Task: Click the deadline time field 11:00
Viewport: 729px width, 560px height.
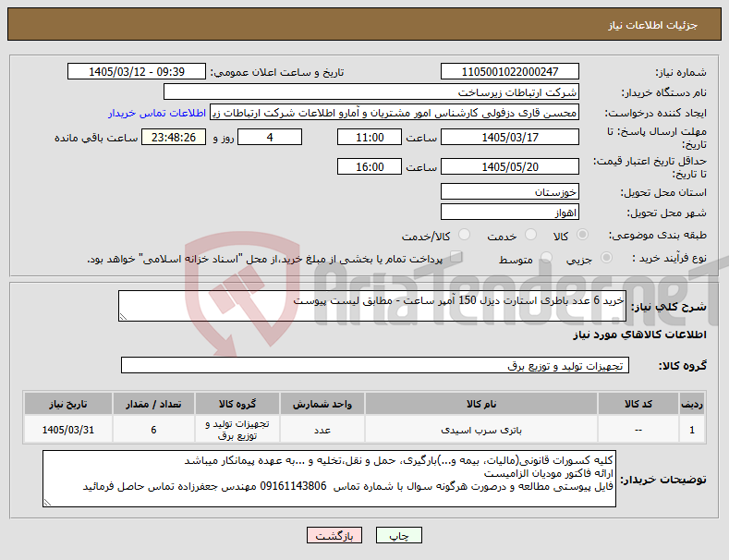Action: point(370,137)
